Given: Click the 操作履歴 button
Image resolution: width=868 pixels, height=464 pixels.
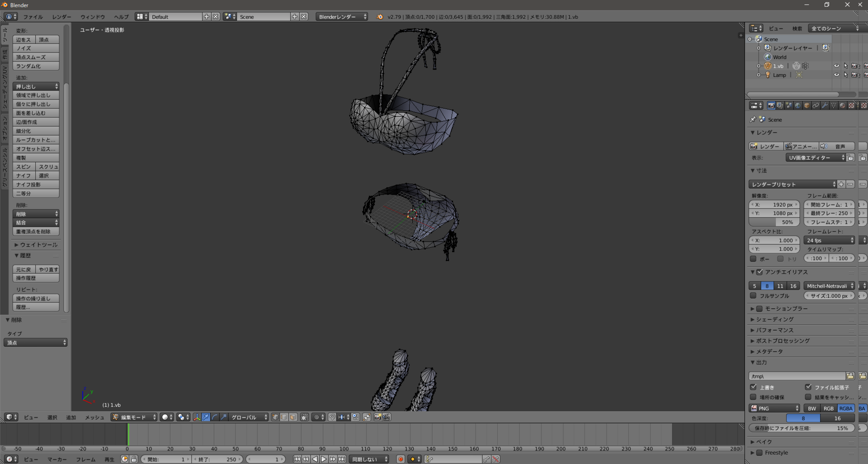Looking at the screenshot, I should [36, 278].
